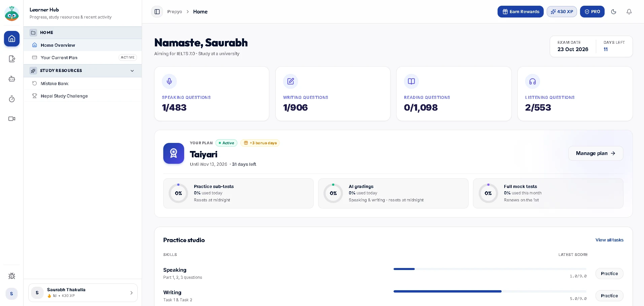Image resolution: width=644 pixels, height=306 pixels.
Task: Click Practice button for Speaking
Action: pos(609,274)
